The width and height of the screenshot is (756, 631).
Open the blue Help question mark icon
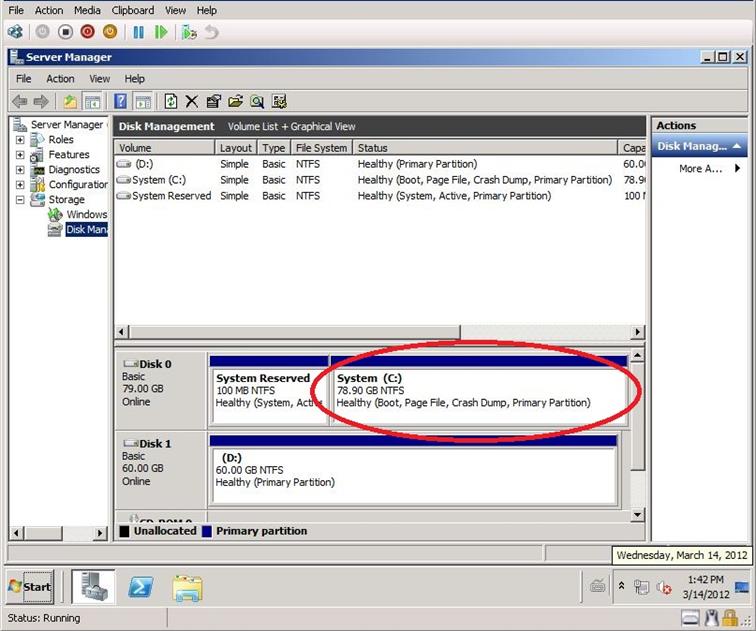120,101
